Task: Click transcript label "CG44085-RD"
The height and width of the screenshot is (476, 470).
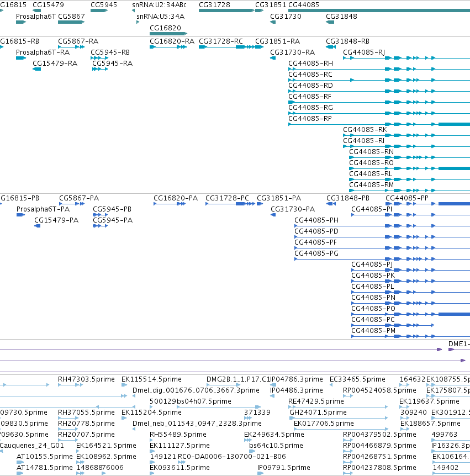Action: coord(310,86)
